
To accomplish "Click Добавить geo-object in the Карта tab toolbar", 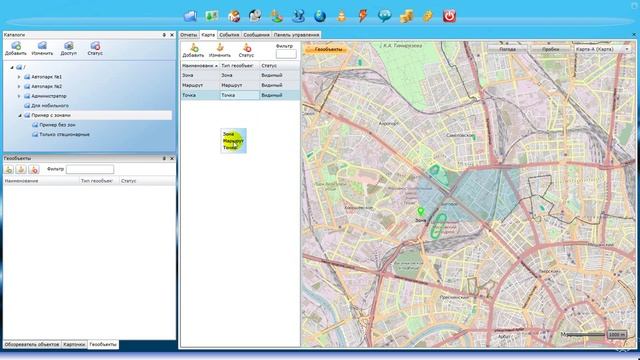I will coord(193,50).
